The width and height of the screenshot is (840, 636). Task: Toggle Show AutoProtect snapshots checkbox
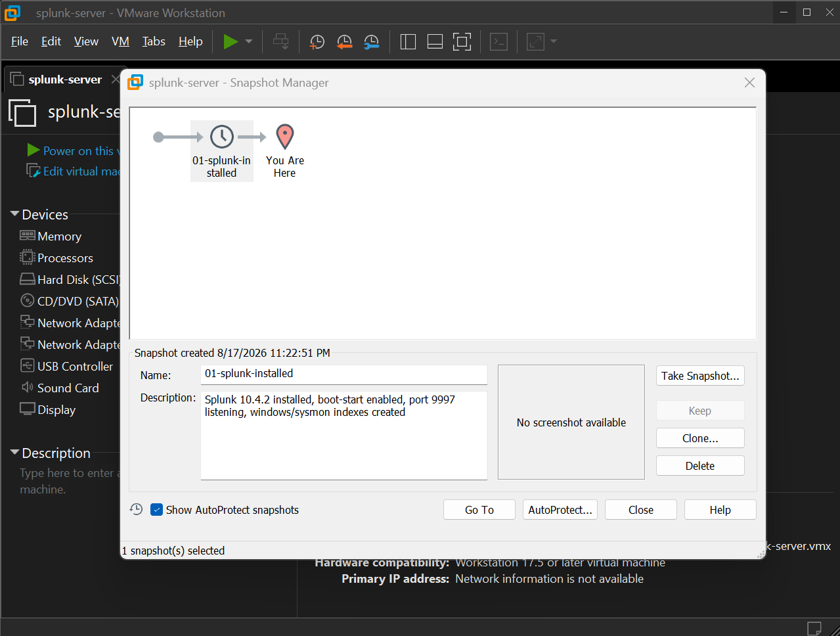[156, 510]
